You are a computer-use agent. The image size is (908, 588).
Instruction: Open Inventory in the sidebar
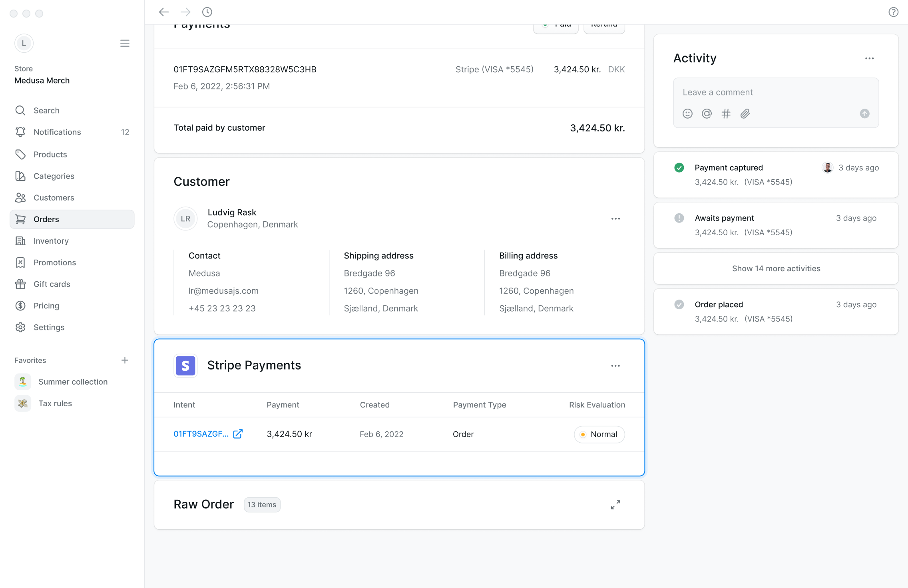click(x=51, y=241)
